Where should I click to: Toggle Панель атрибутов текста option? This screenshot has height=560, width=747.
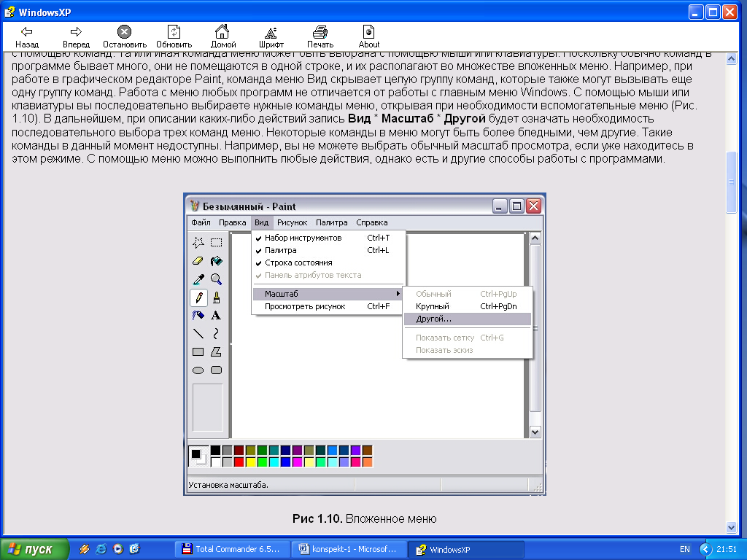[328, 275]
